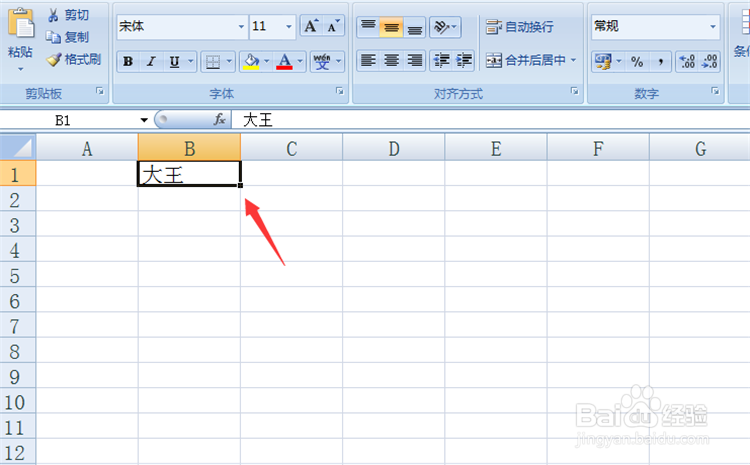
Task: Click the insert function fx button
Action: point(220,120)
